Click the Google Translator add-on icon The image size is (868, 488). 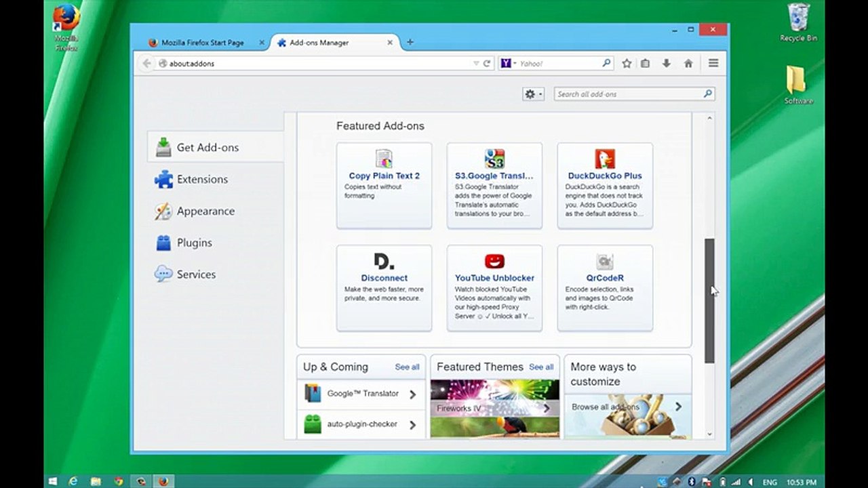pyautogui.click(x=312, y=393)
